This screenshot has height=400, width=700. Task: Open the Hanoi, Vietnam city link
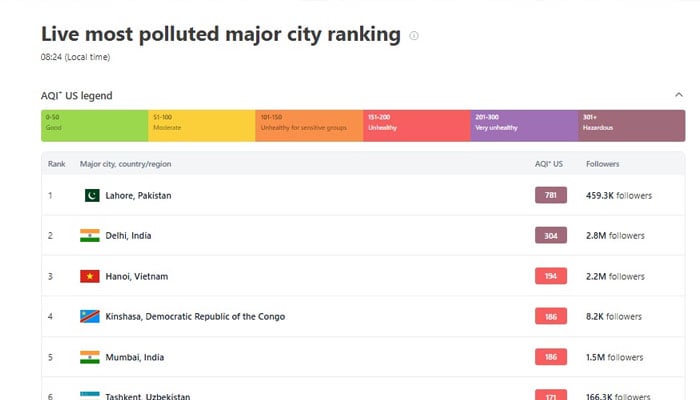pos(136,276)
